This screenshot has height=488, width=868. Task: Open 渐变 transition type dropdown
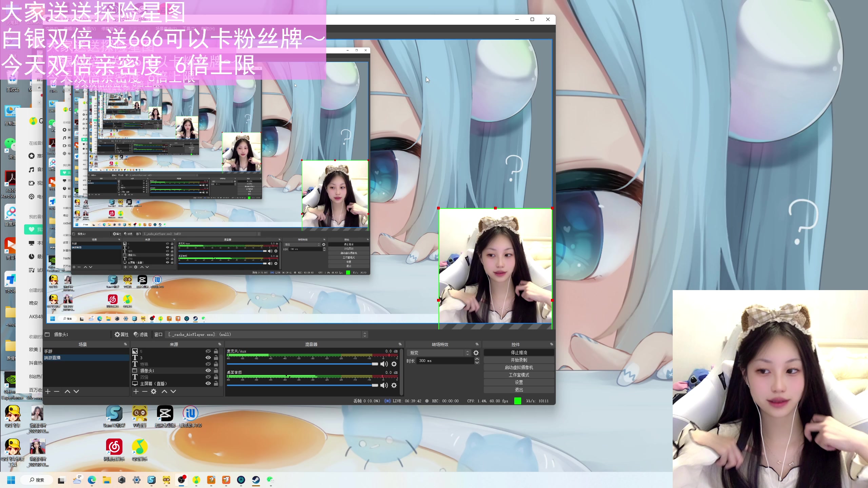pos(439,353)
